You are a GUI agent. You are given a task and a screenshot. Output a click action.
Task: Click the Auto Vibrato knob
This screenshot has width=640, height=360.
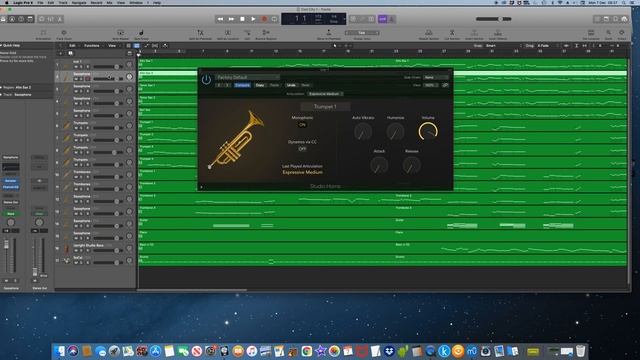[x=363, y=131]
